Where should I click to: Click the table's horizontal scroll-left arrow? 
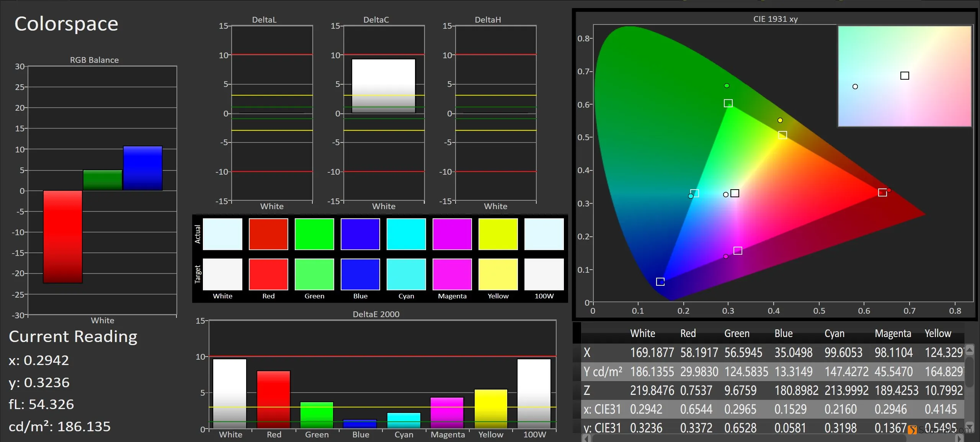coord(586,438)
